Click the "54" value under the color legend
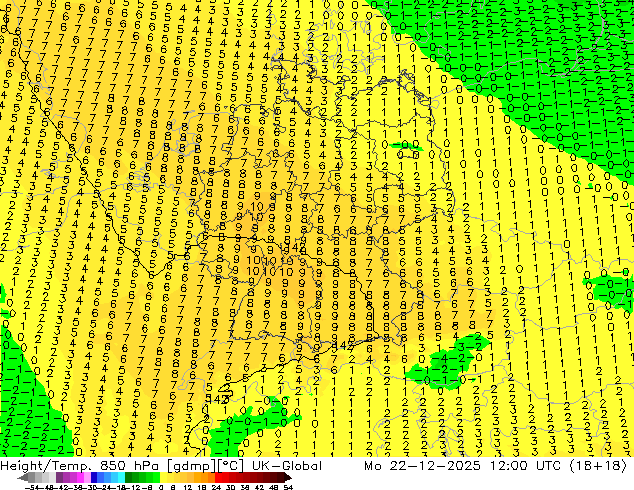This screenshot has width=634, height=490. pyautogui.click(x=288, y=487)
